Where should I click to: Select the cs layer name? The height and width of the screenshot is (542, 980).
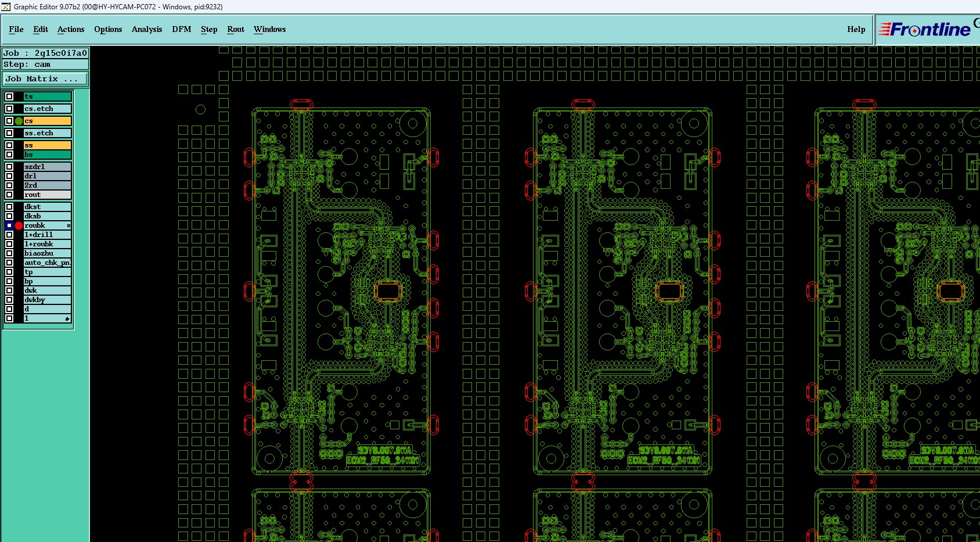(x=48, y=121)
